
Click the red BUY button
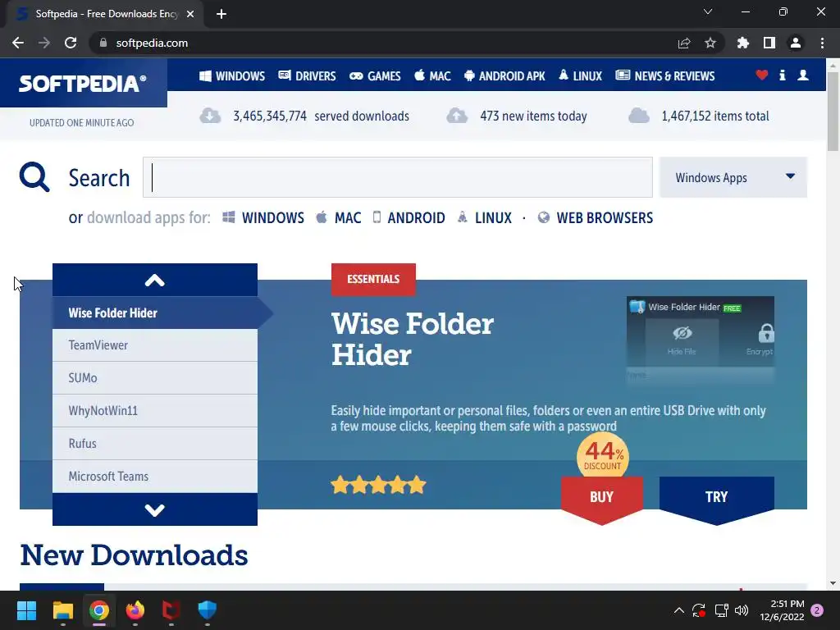coord(601,498)
